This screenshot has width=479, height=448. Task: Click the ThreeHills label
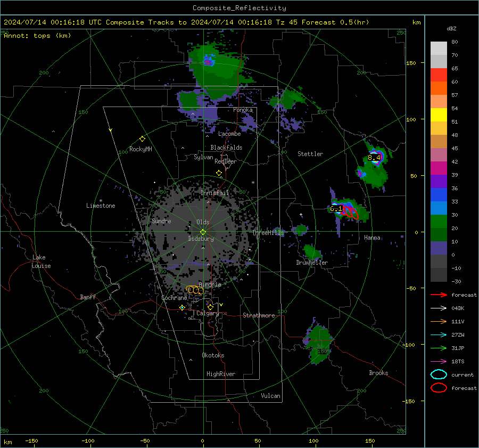pyautogui.click(x=268, y=233)
